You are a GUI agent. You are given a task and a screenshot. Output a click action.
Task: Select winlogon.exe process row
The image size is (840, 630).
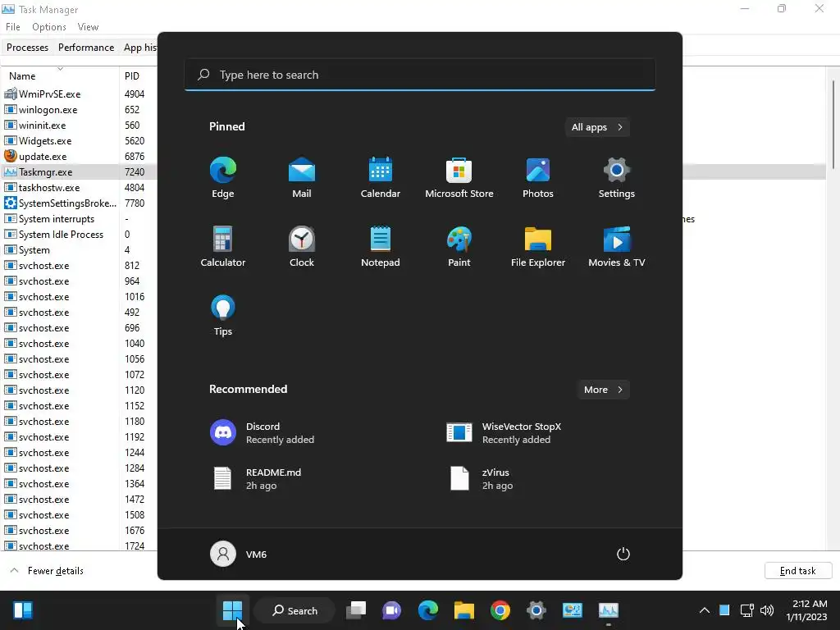coord(80,109)
